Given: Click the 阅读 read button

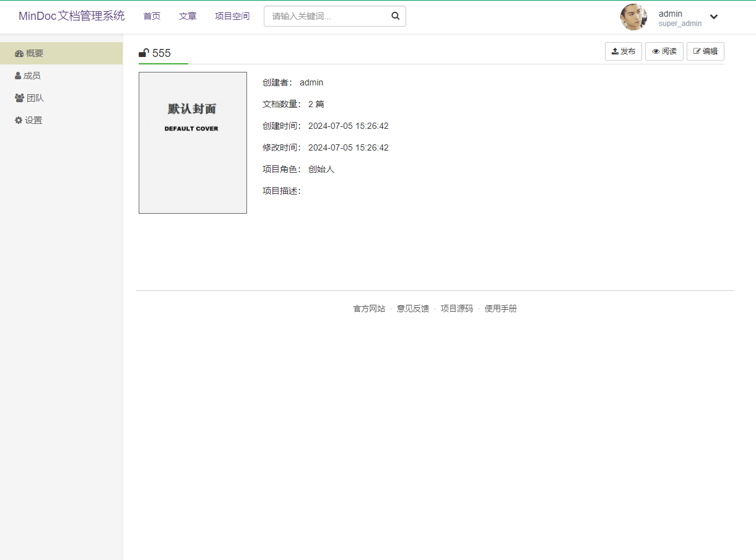Looking at the screenshot, I should (664, 51).
